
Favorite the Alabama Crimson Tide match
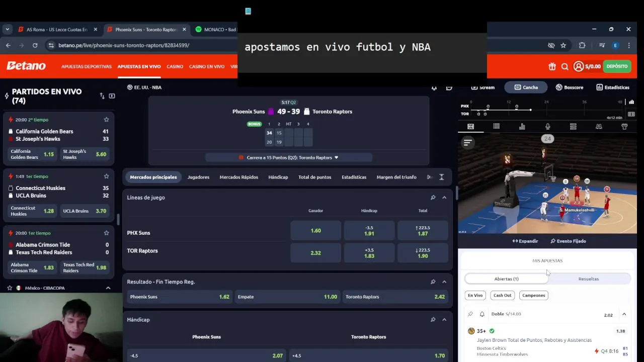point(106,233)
